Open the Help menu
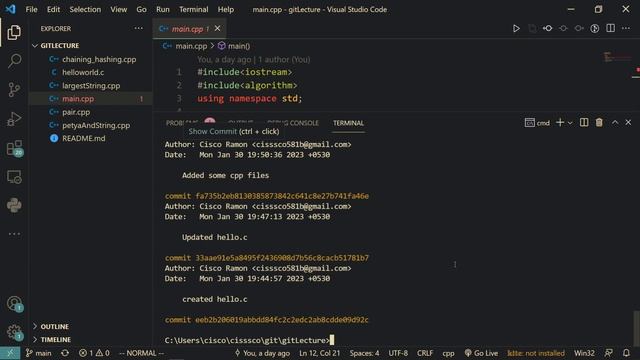This screenshot has width=640, height=360. pyautogui.click(x=226, y=9)
